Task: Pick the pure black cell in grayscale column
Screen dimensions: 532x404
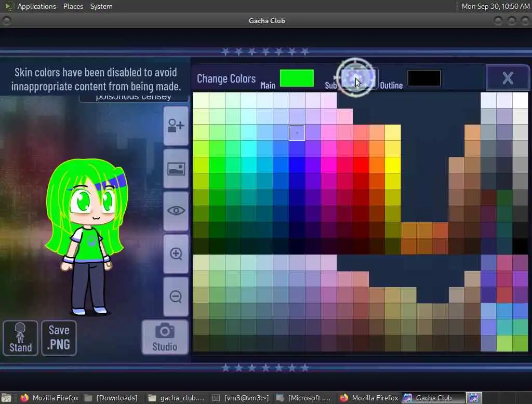Action: (x=520, y=246)
